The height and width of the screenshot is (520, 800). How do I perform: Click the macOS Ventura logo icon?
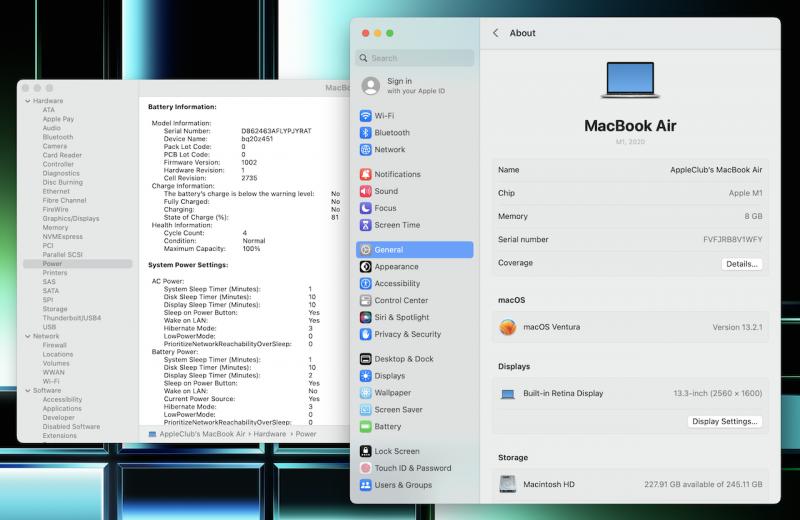click(x=508, y=327)
